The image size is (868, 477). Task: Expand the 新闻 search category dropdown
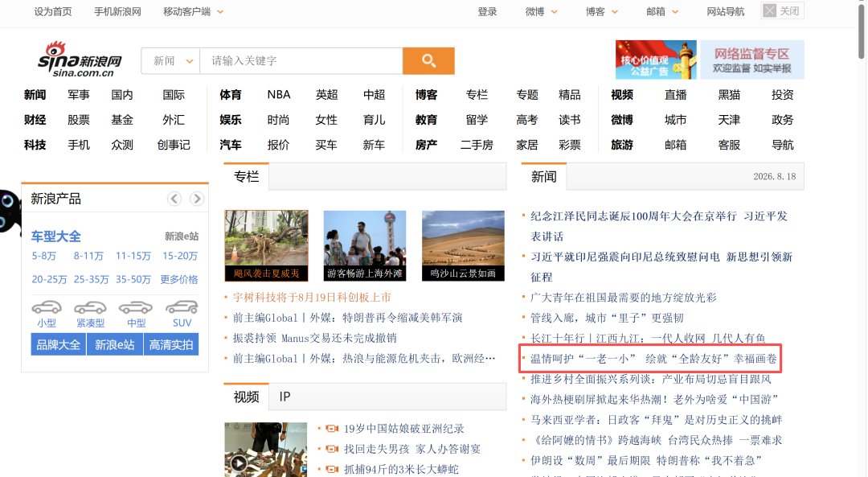tap(171, 61)
